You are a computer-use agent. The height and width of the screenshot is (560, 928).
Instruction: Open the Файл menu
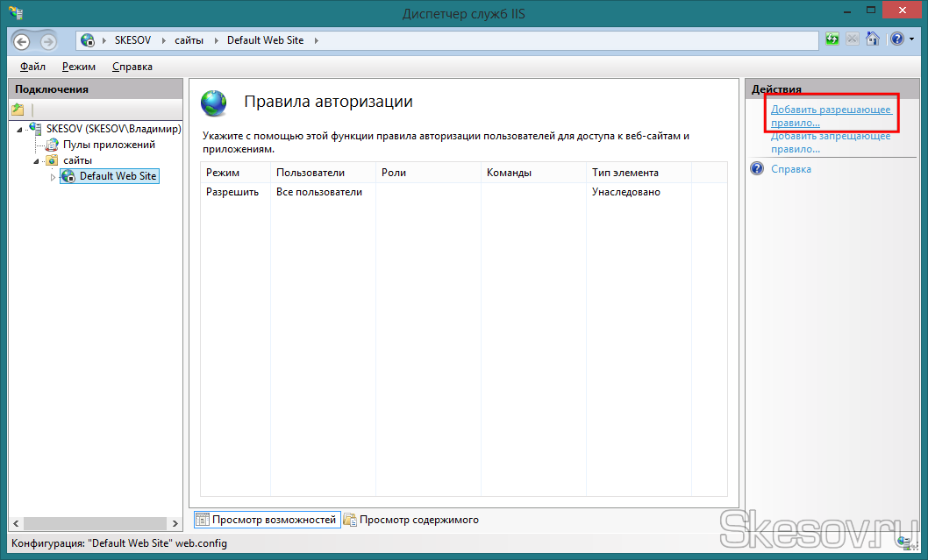pos(32,67)
